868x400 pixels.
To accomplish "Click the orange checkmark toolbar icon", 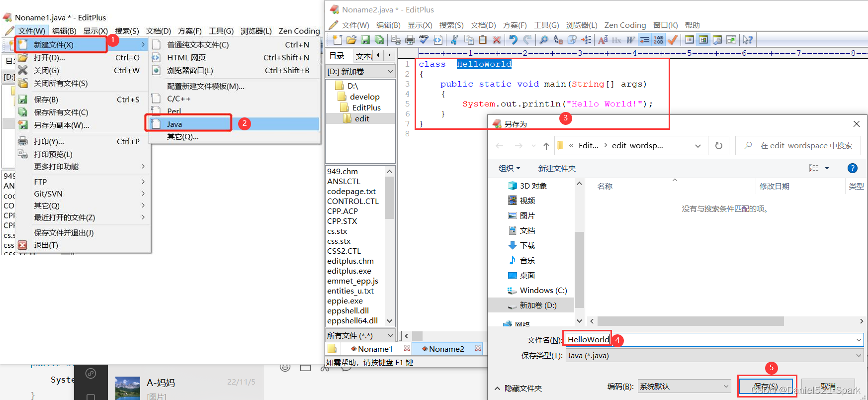I will coord(673,40).
